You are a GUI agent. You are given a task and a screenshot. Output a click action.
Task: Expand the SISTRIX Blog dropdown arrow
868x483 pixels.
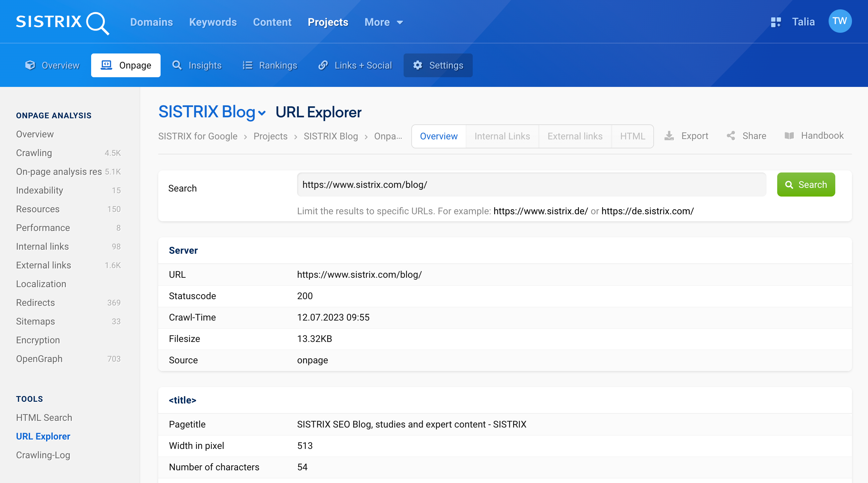pyautogui.click(x=261, y=114)
